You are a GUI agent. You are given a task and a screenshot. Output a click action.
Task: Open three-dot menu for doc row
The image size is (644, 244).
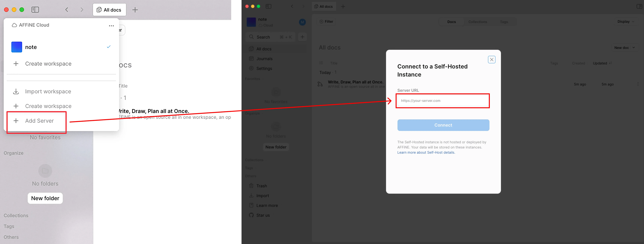638,84
